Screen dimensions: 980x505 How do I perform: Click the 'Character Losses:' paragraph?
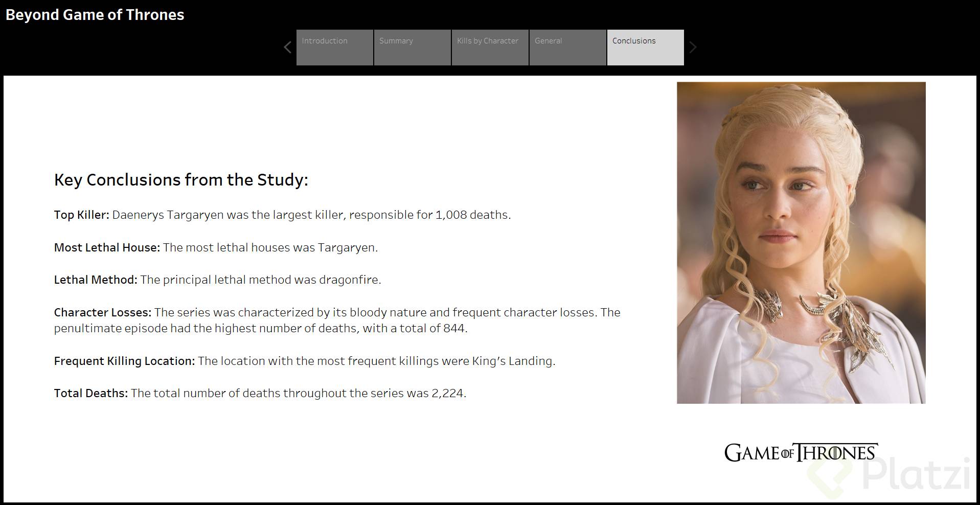(337, 320)
